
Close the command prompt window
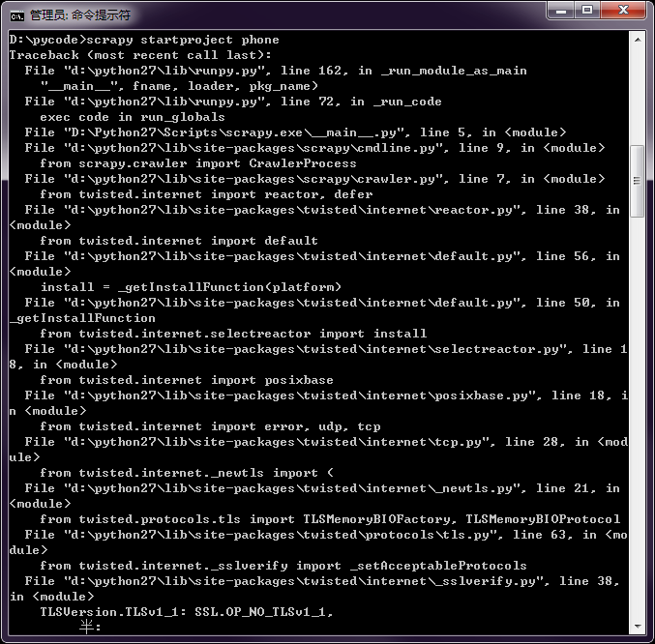pos(623,11)
